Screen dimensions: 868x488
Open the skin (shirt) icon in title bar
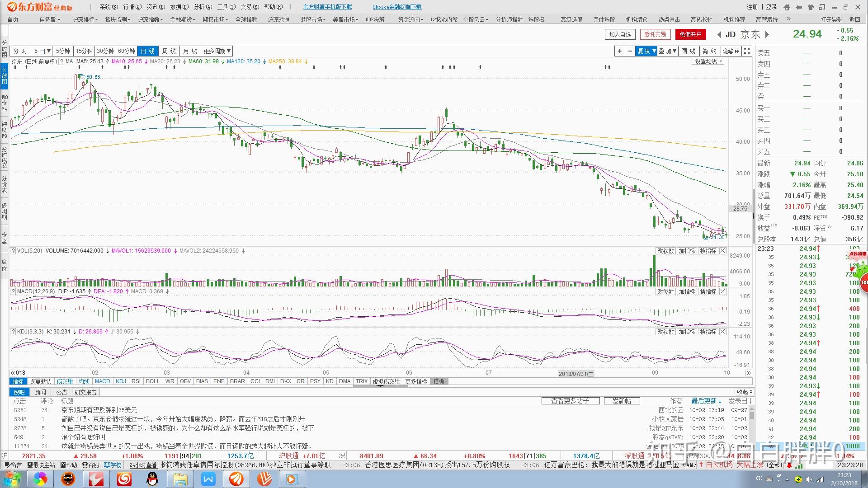[811, 7]
